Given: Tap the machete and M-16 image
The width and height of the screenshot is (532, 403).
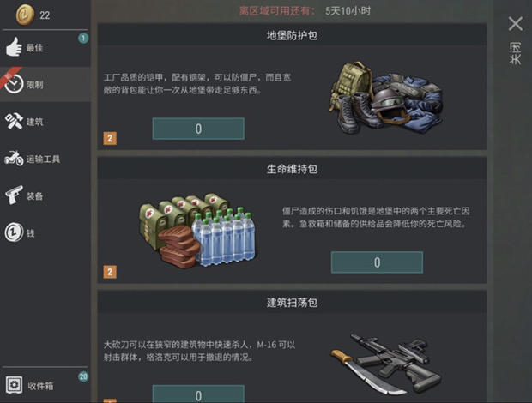Looking at the screenshot, I should tap(386, 364).
